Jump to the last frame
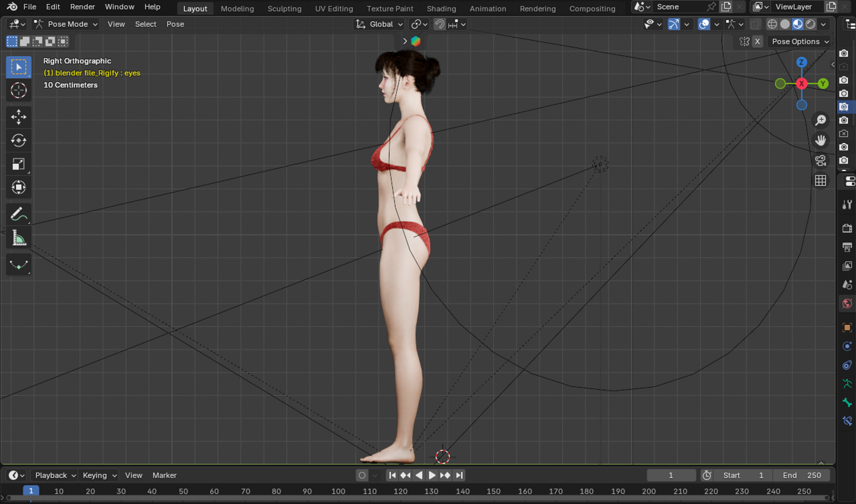Image resolution: width=856 pixels, height=504 pixels. [459, 475]
